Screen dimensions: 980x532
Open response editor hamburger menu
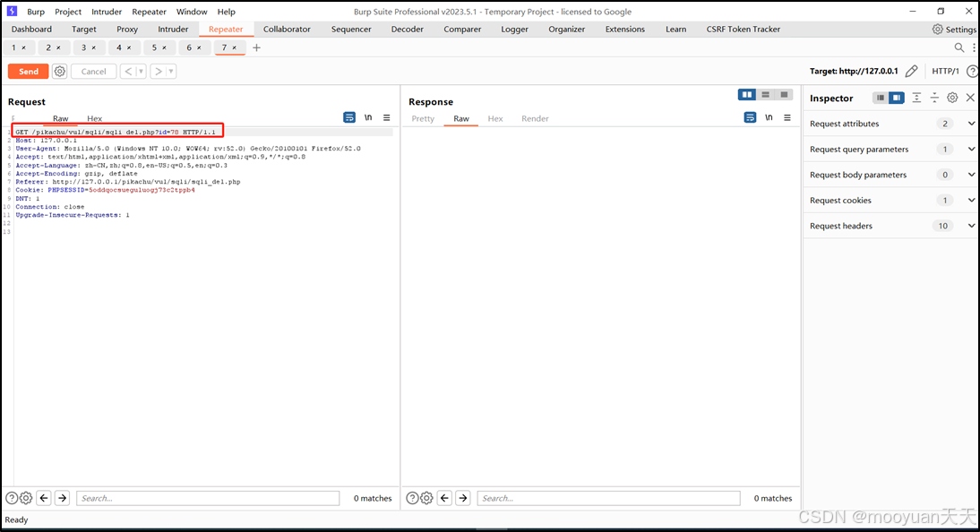pyautogui.click(x=787, y=117)
